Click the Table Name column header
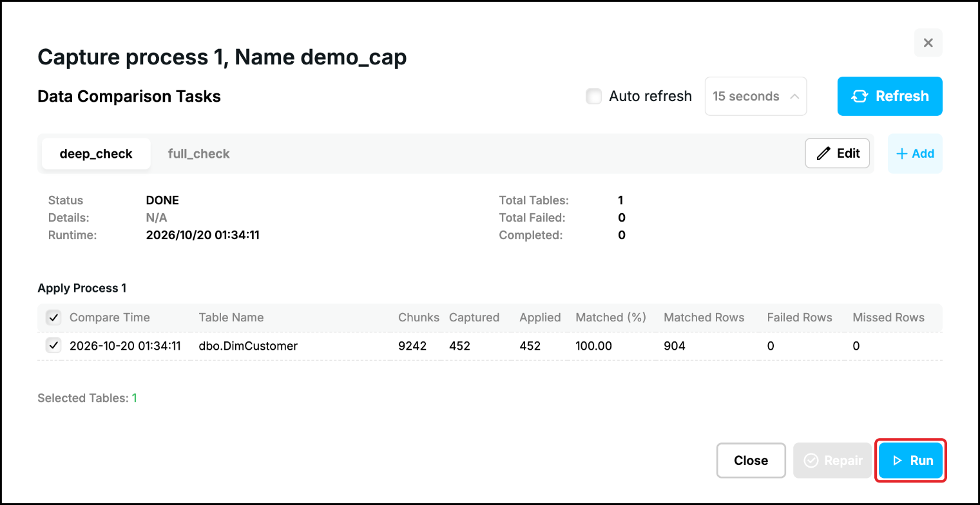Viewport: 980px width, 505px height. (231, 318)
